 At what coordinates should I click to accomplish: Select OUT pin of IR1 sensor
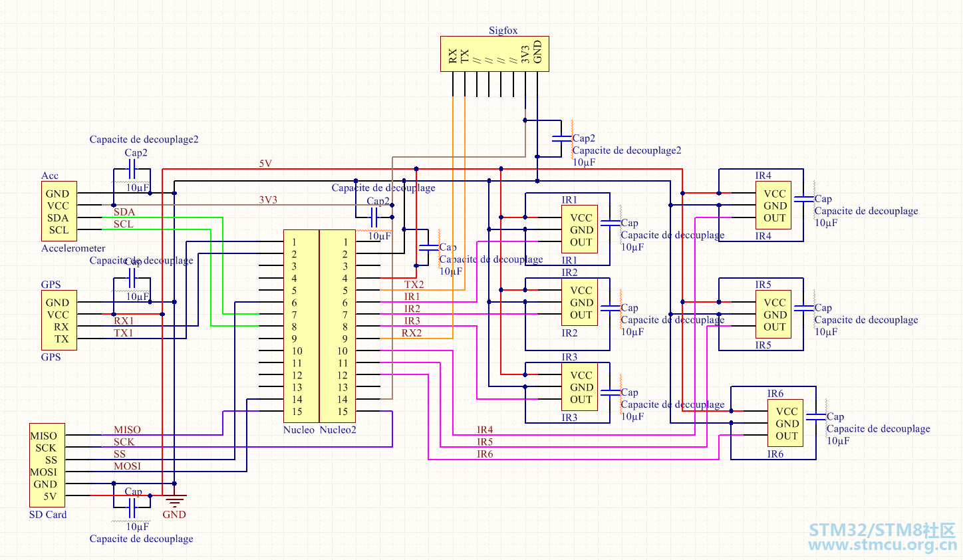point(581,243)
